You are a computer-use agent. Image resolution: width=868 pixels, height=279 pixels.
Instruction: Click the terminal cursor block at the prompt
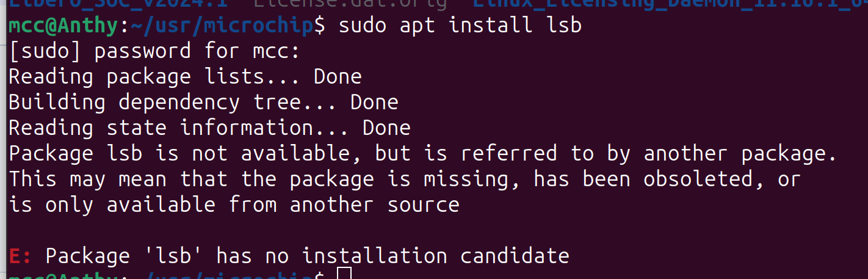click(344, 274)
